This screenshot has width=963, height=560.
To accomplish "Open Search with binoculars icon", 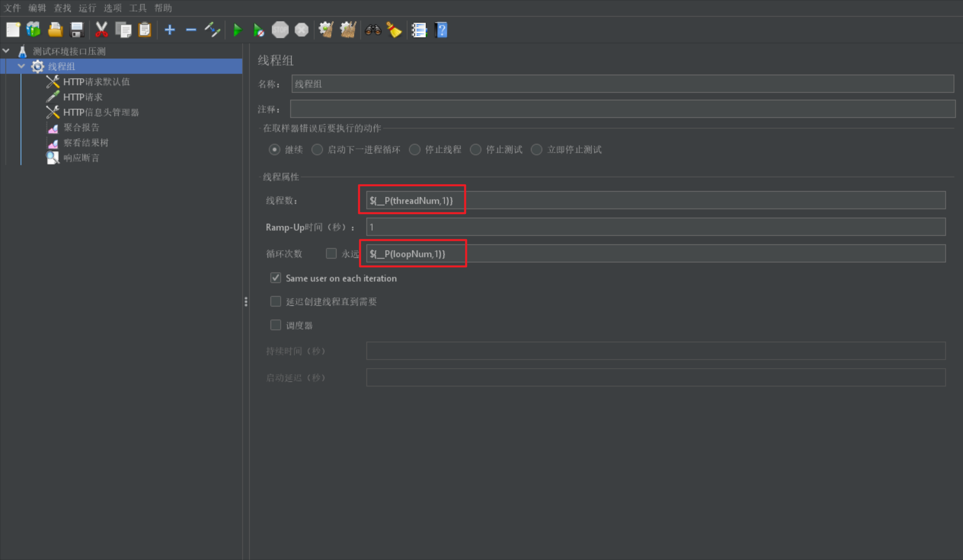I will (373, 30).
